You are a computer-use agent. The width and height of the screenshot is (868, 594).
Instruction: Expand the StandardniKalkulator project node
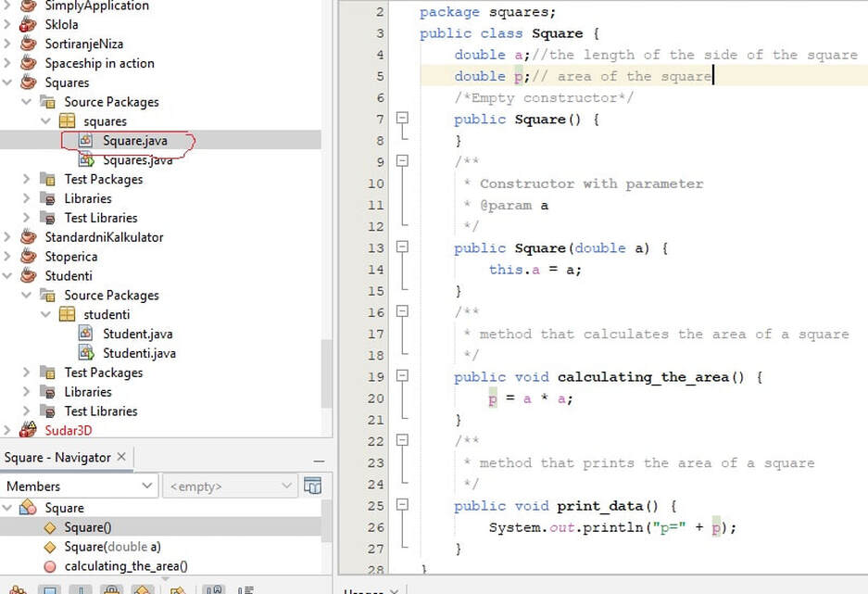[6, 237]
